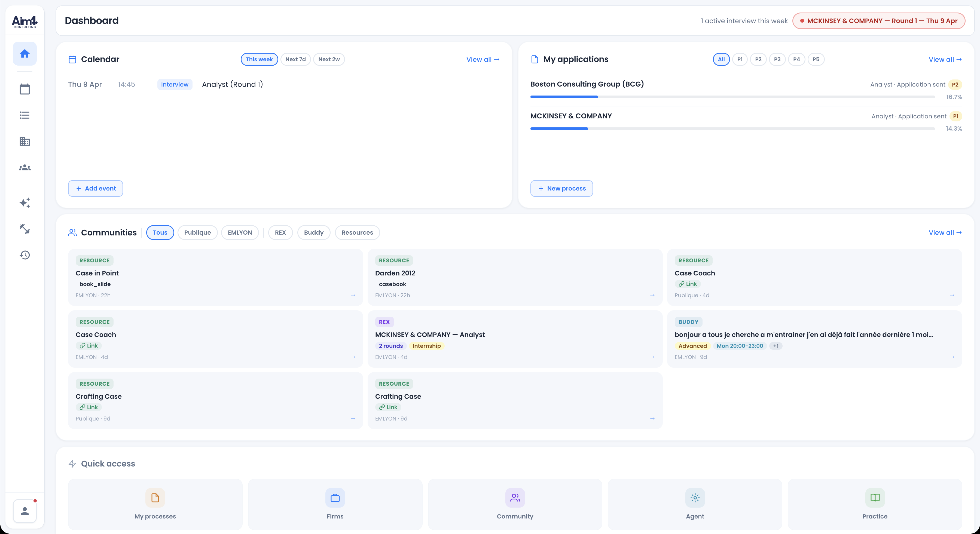Click the Interview tag on the calendar event
This screenshot has width=980, height=534.
click(x=175, y=84)
